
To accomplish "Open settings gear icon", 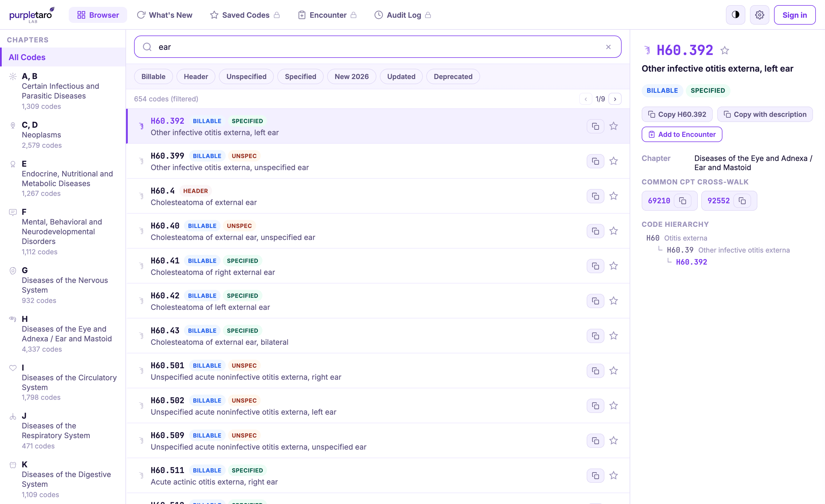I will [x=759, y=15].
